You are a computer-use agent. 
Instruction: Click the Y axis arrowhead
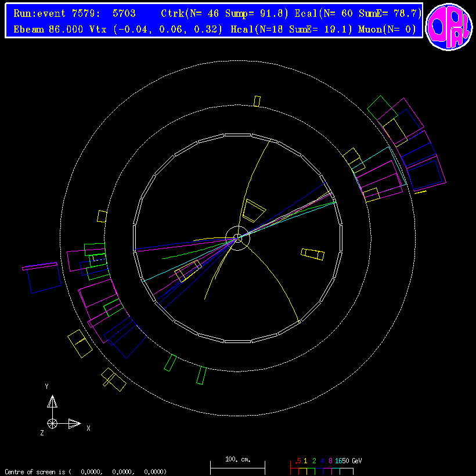point(52,401)
